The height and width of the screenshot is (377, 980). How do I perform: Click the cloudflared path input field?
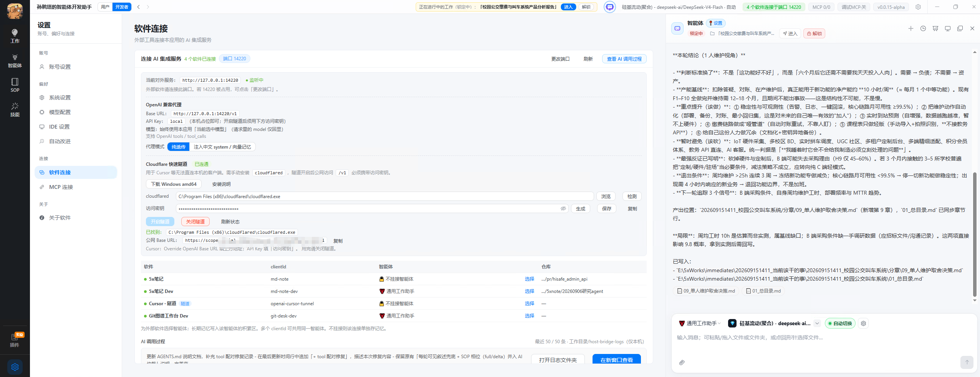[x=385, y=197]
